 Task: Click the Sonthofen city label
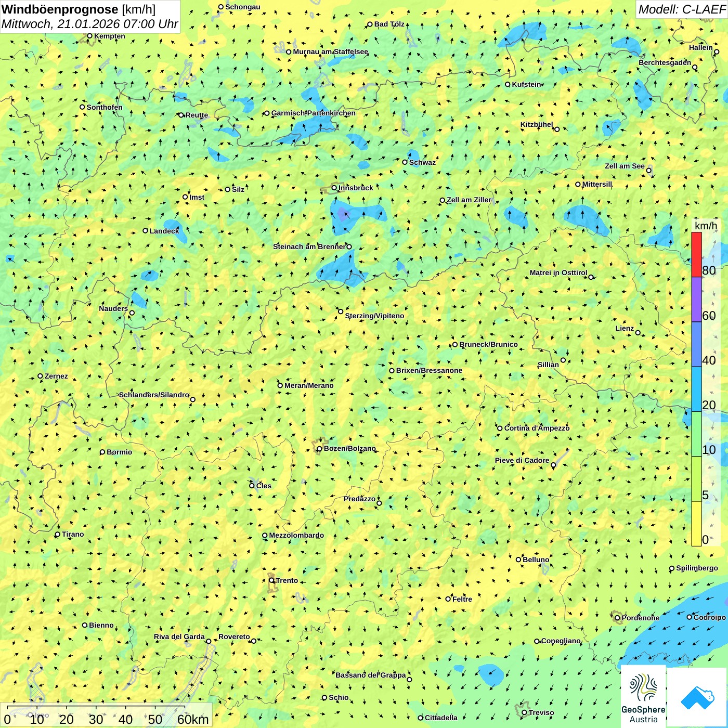(105, 107)
